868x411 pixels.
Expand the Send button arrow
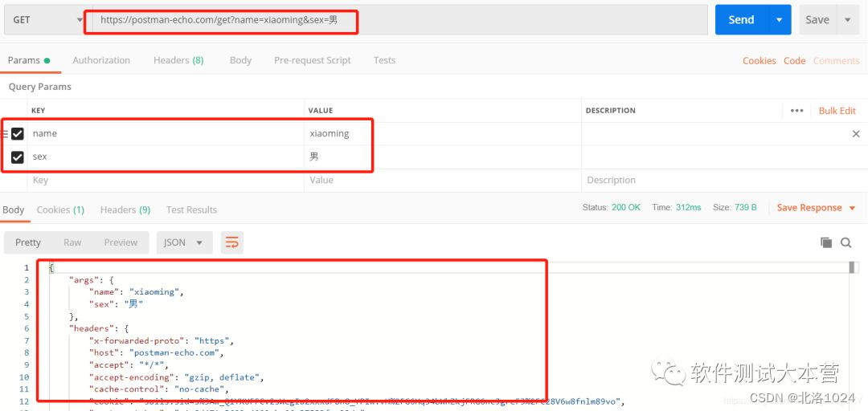coord(780,20)
